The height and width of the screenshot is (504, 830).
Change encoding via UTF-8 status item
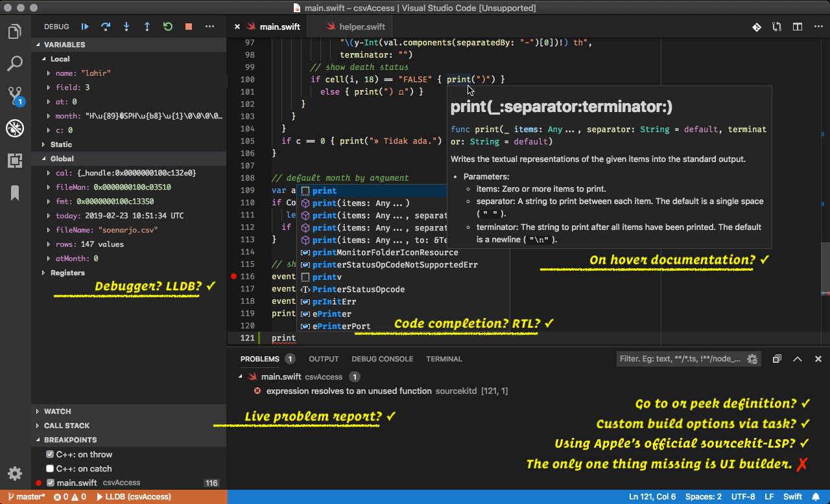743,497
